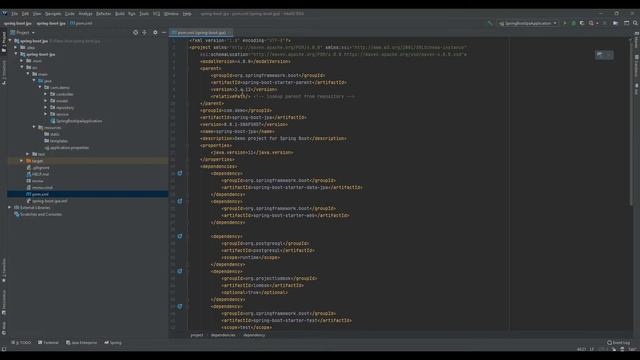Open the Favorites tool window stripe button
Image resolution: width=640 pixels, height=360 pixels.
pyautogui.click(x=4, y=270)
